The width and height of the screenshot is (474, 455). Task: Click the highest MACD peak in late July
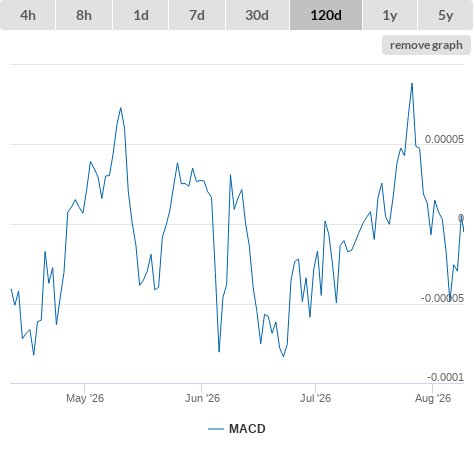[412, 83]
